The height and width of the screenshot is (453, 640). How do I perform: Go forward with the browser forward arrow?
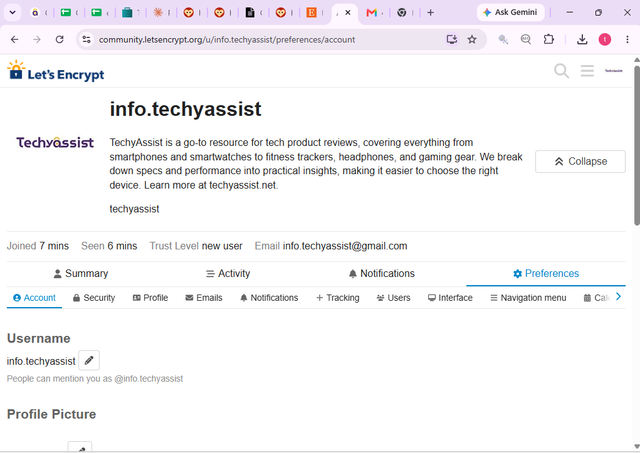[37, 40]
